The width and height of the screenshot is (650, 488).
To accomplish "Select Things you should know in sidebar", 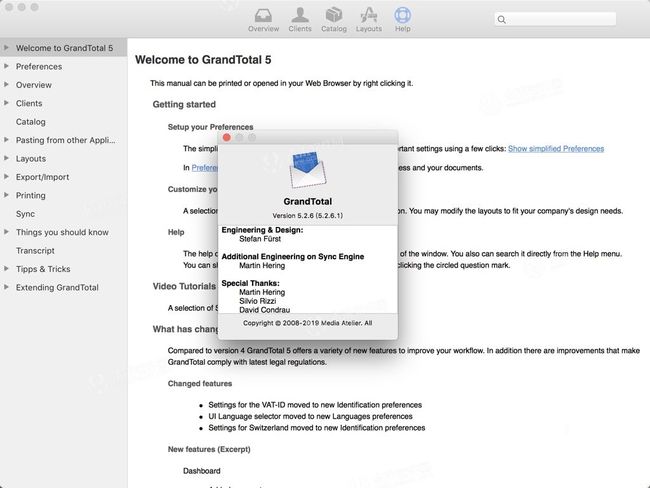I will click(x=62, y=232).
